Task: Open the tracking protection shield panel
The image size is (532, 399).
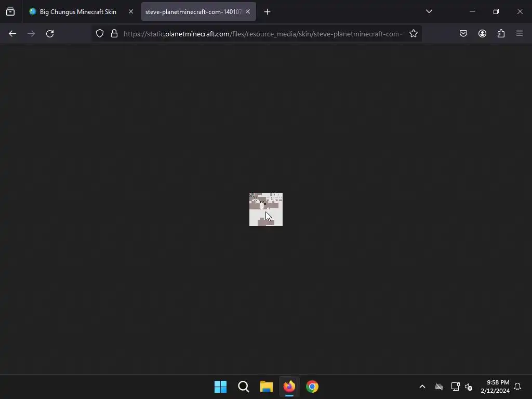Action: (x=99, y=34)
